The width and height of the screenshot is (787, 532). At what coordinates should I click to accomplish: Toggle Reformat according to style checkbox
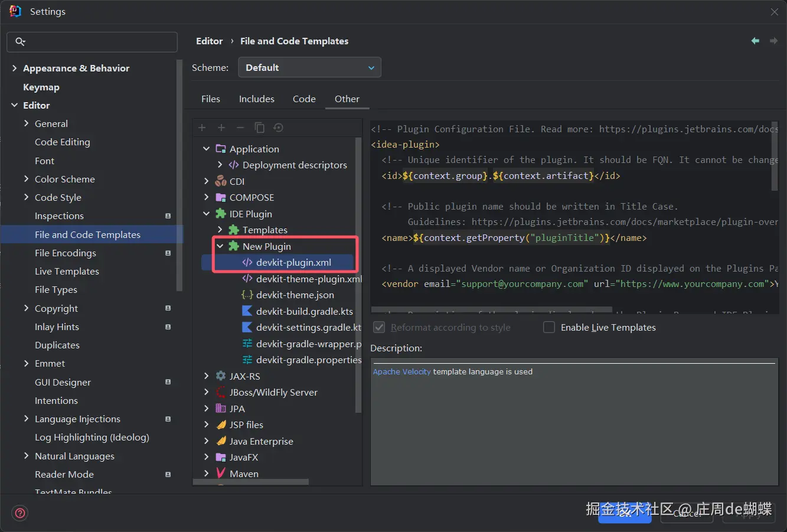tap(379, 327)
